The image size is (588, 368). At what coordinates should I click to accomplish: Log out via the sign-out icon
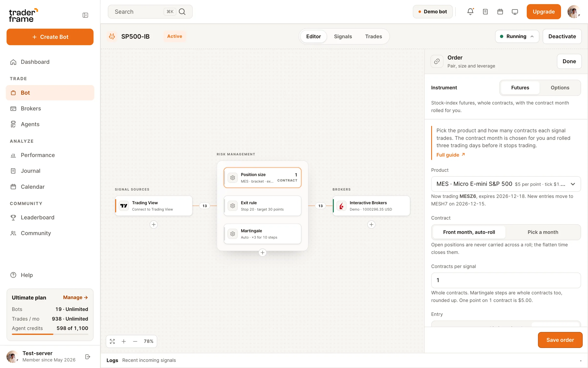click(88, 357)
